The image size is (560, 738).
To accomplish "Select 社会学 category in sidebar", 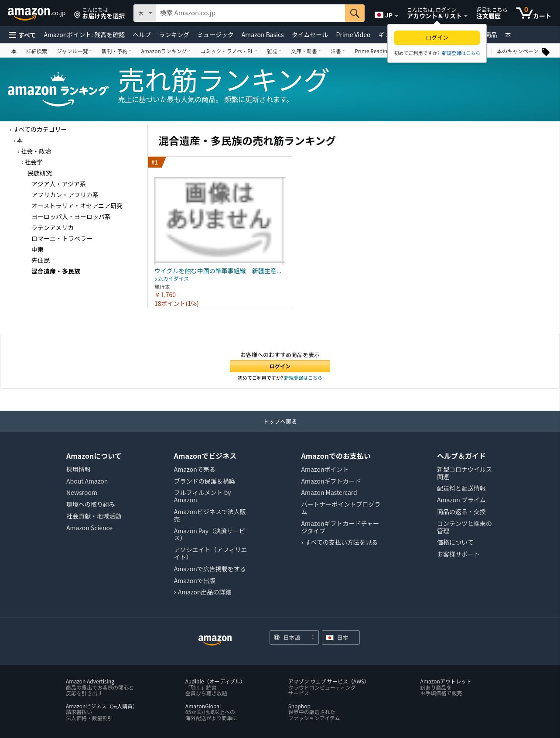I will coord(34,162).
